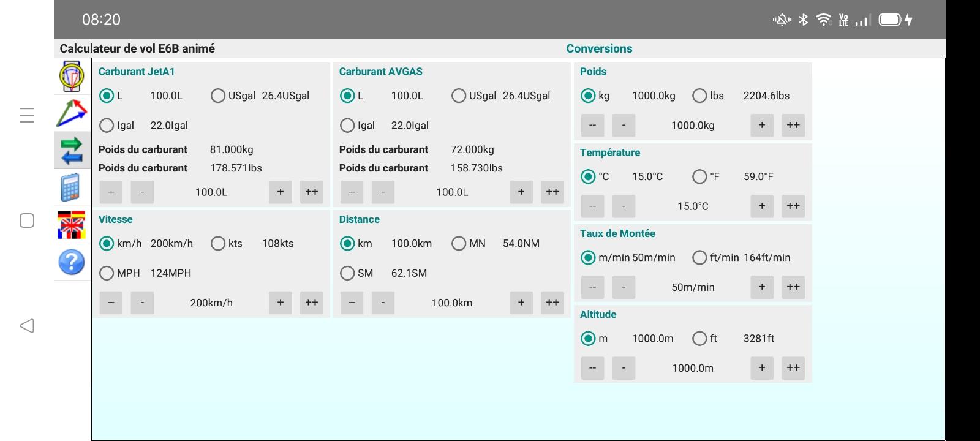The image size is (980, 441).
Task: Select Igal radio in Carburant AVGAS
Action: (x=347, y=125)
